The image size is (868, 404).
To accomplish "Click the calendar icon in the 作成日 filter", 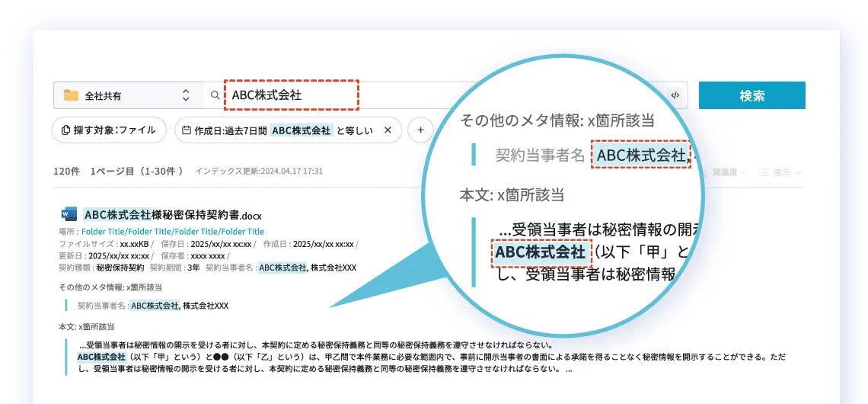I will tap(186, 130).
